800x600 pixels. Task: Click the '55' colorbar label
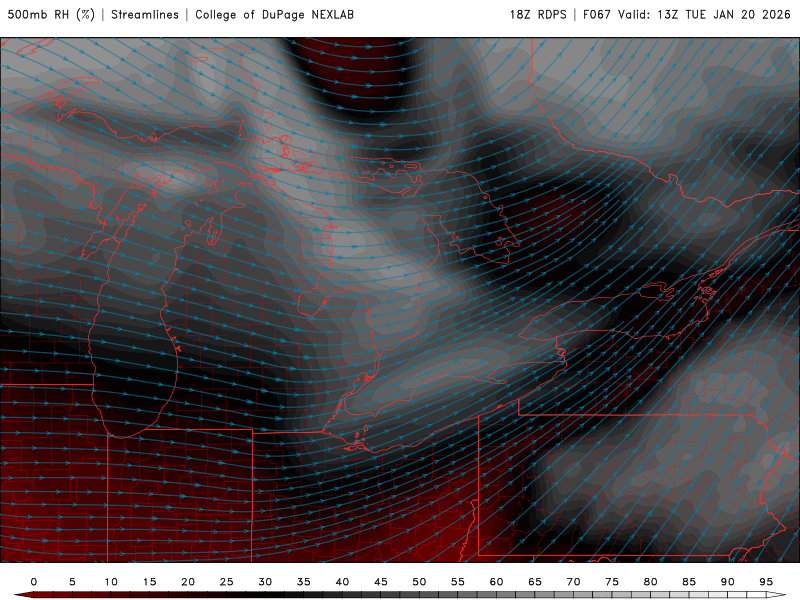pyautogui.click(x=458, y=582)
